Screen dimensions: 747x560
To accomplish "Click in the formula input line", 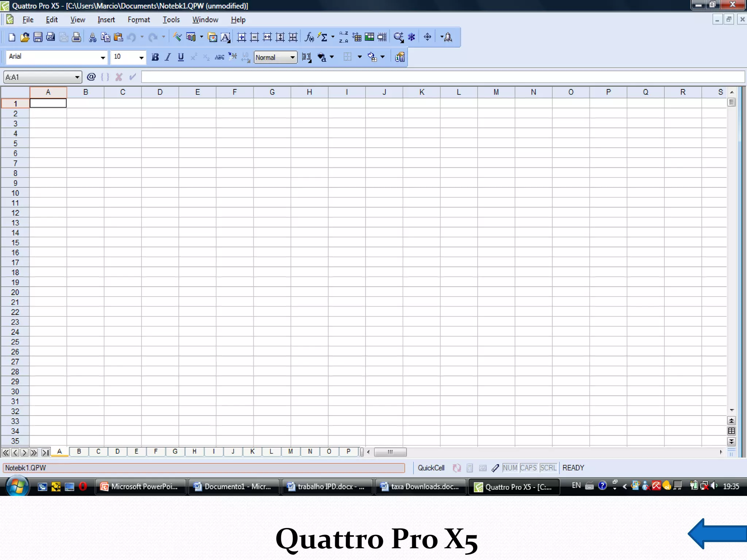I will [443, 77].
